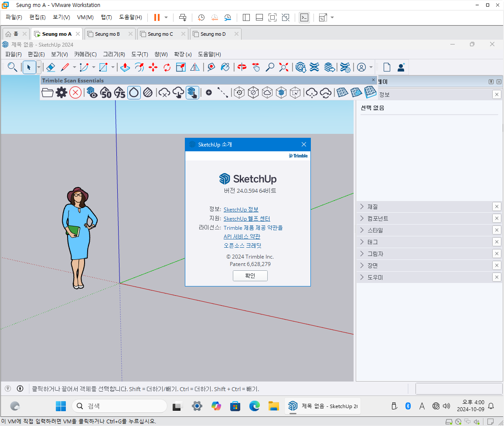Toggle the highlighted droplet outline button
This screenshot has width=504, height=426.
pos(134,92)
